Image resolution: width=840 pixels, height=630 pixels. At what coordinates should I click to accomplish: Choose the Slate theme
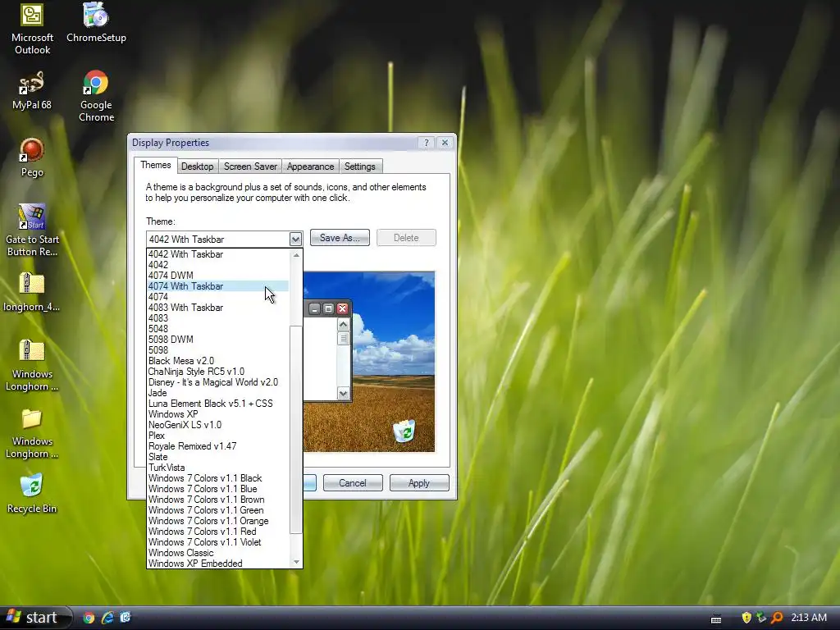point(218,457)
